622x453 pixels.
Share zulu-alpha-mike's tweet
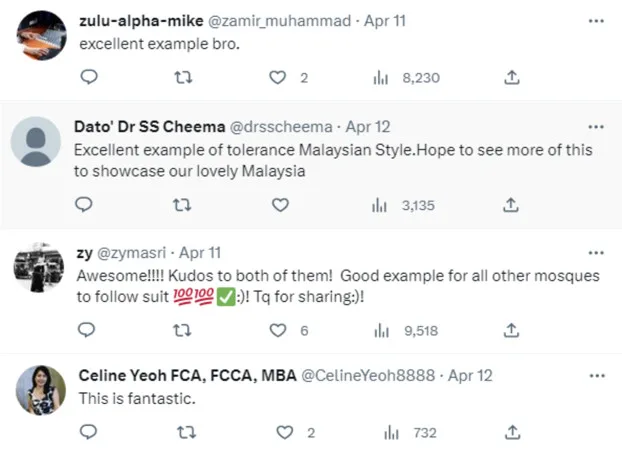click(510, 77)
